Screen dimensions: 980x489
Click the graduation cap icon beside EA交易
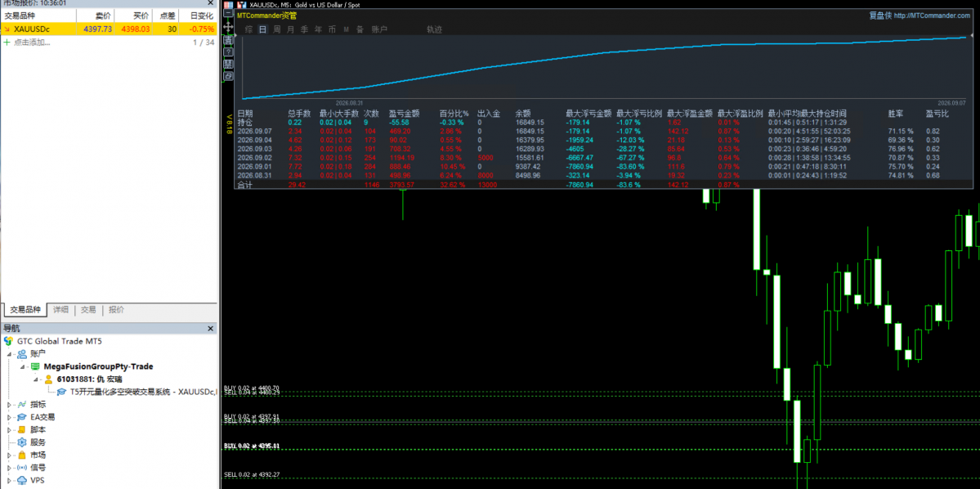(x=22, y=417)
